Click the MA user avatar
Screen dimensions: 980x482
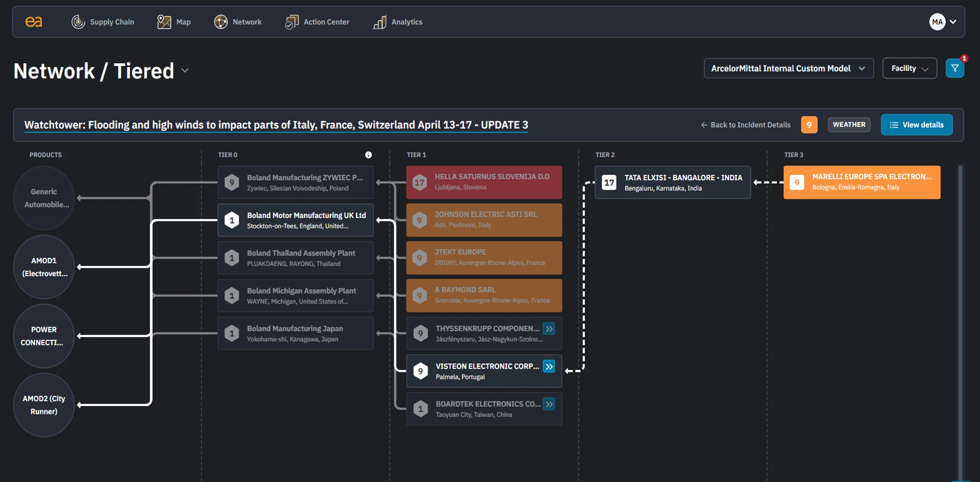937,22
